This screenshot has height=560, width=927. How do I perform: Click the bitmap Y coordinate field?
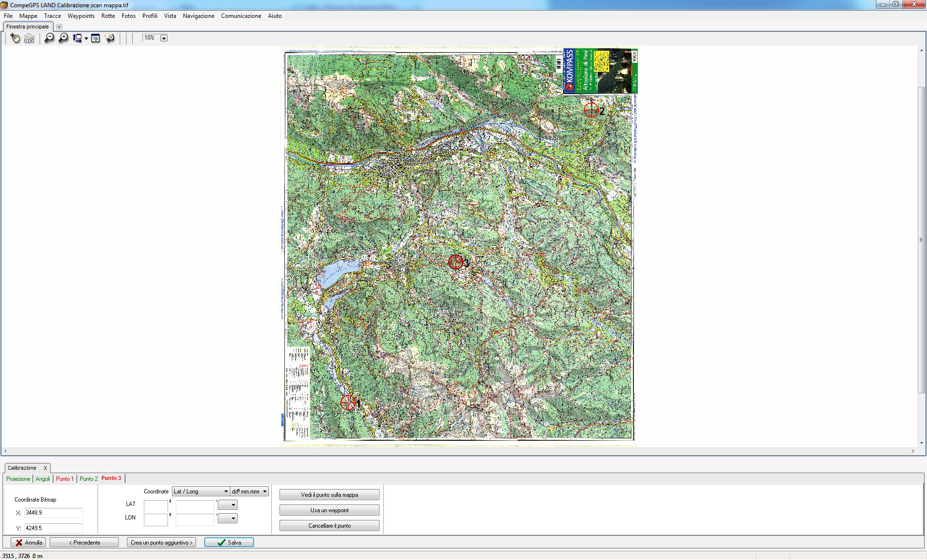[53, 528]
